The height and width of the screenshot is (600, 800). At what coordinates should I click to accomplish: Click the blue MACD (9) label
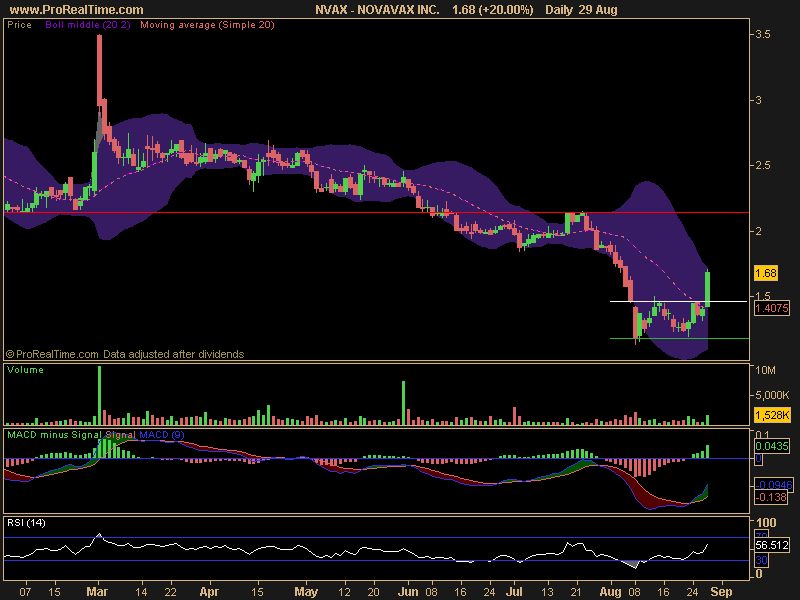[162, 435]
